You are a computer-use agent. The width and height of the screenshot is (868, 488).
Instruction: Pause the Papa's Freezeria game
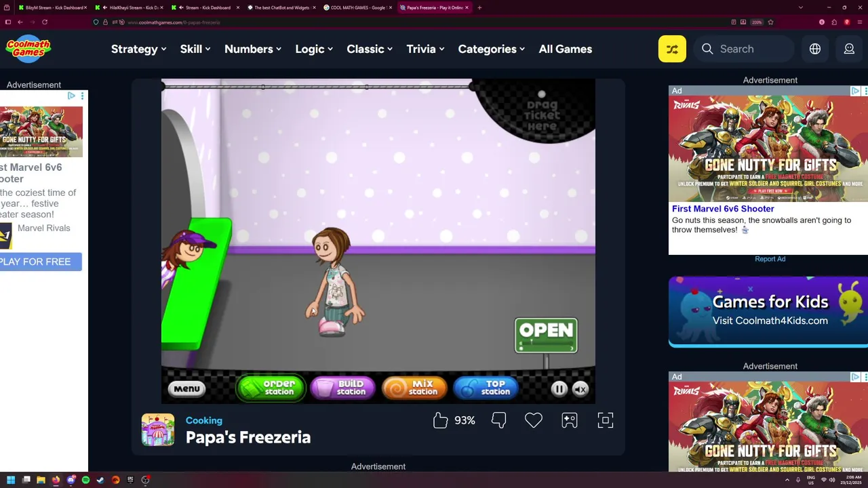[x=559, y=389]
